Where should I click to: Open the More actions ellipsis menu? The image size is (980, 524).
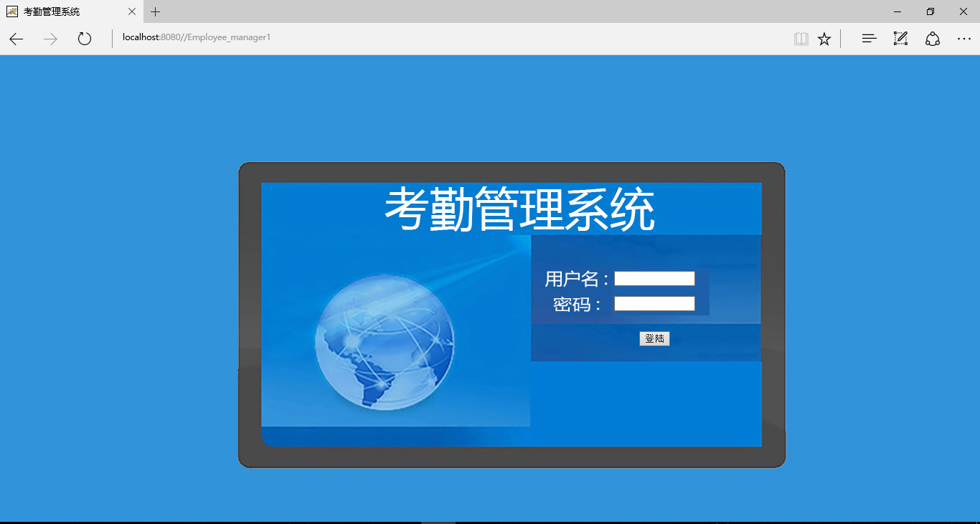click(963, 39)
